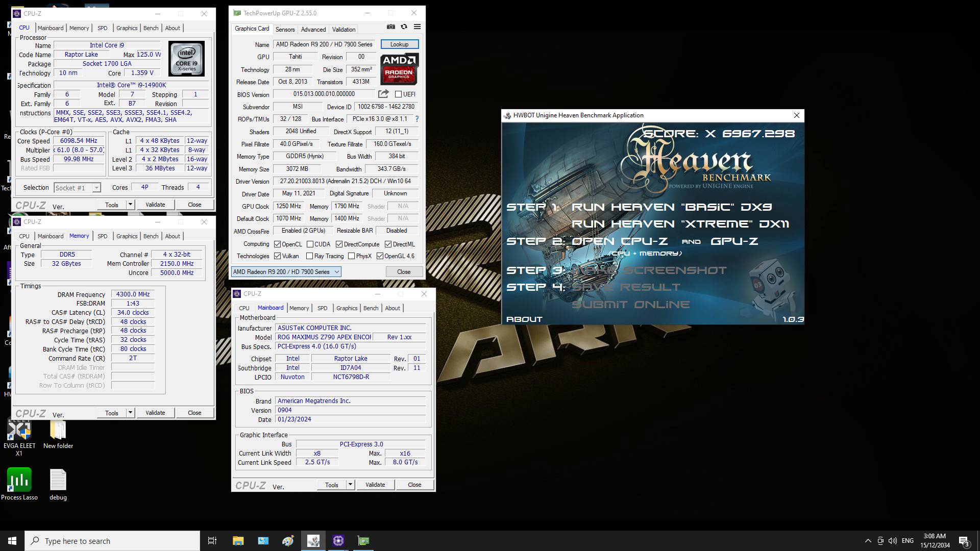Toggle the OpenCL checkbox
This screenshot has width=980, height=551.
pyautogui.click(x=278, y=244)
